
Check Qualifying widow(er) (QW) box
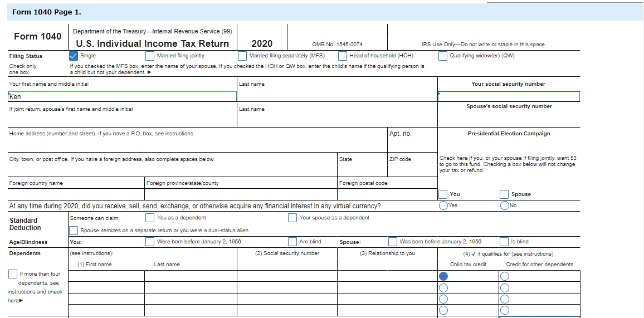click(x=443, y=56)
